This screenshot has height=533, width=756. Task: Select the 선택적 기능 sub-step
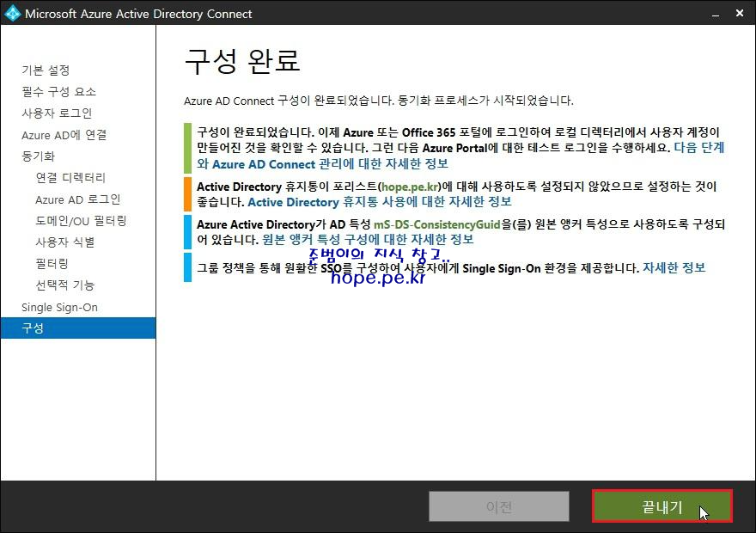click(x=65, y=285)
